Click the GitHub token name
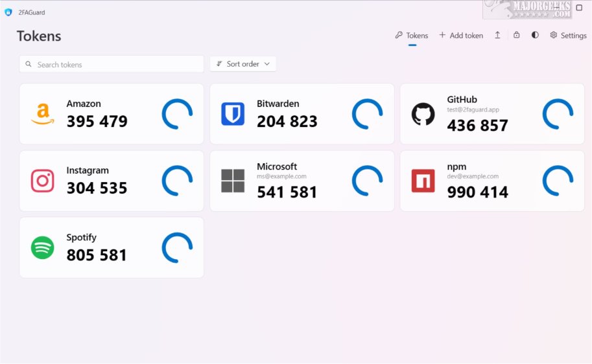Image resolution: width=592 pixels, height=364 pixels. pos(462,100)
